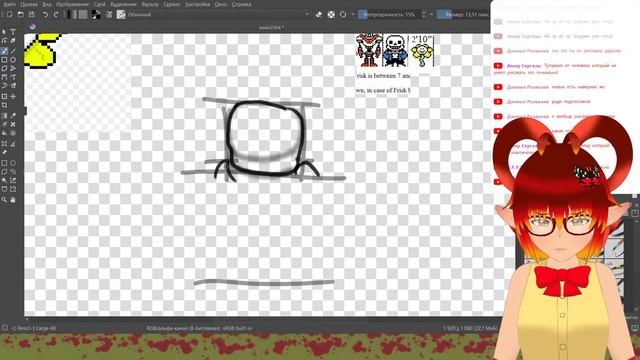Open the Изображение menu

[x=72, y=4]
